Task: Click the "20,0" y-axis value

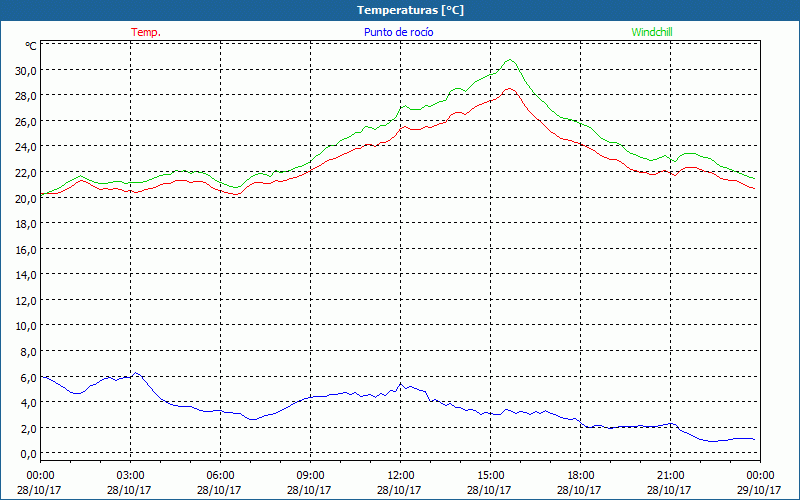Action: pos(26,198)
